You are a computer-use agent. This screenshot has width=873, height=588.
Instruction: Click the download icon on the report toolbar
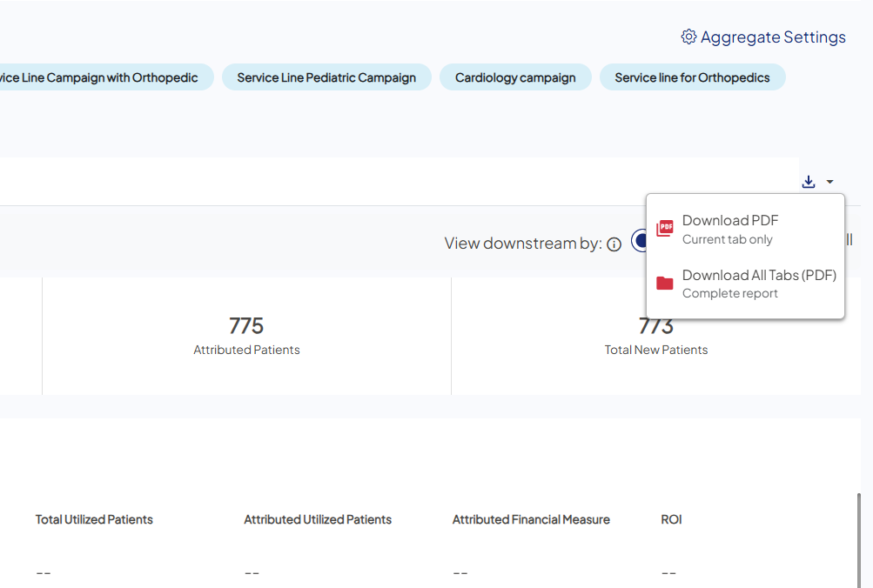tap(808, 181)
